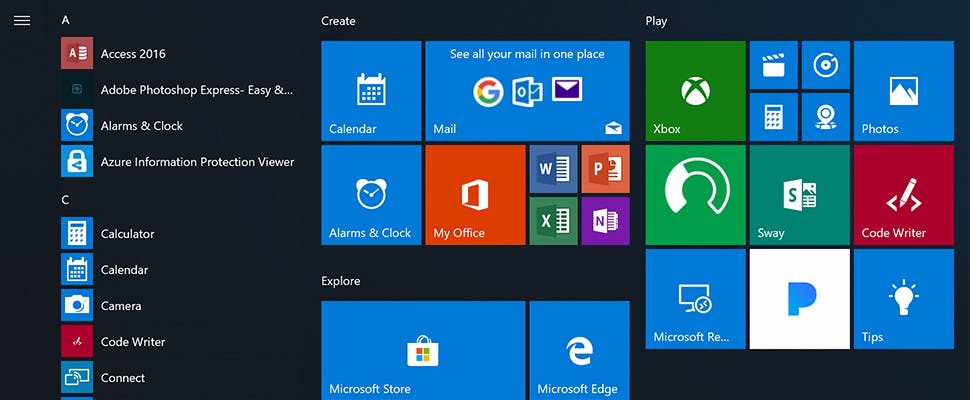Image resolution: width=970 pixels, height=400 pixels.
Task: Jump to letter A section header
Action: pyautogui.click(x=66, y=20)
